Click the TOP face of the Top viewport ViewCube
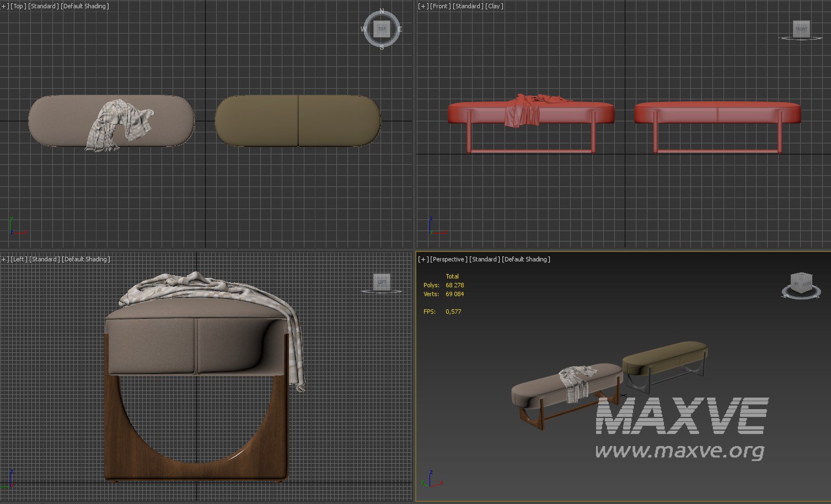This screenshot has height=504, width=831. (381, 29)
